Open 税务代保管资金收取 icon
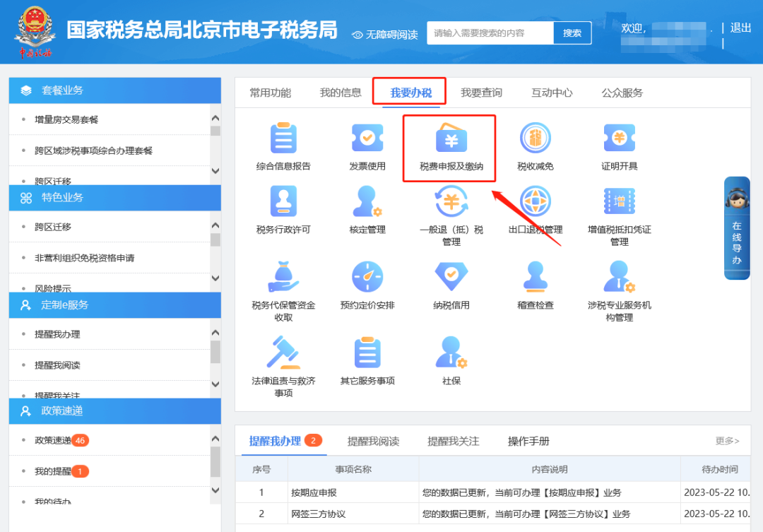 283,277
